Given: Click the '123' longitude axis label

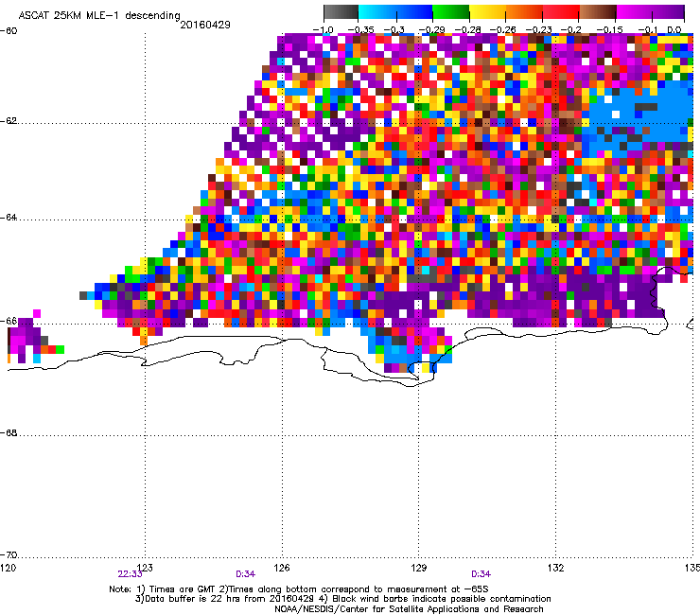Looking at the screenshot, I should [x=145, y=568].
